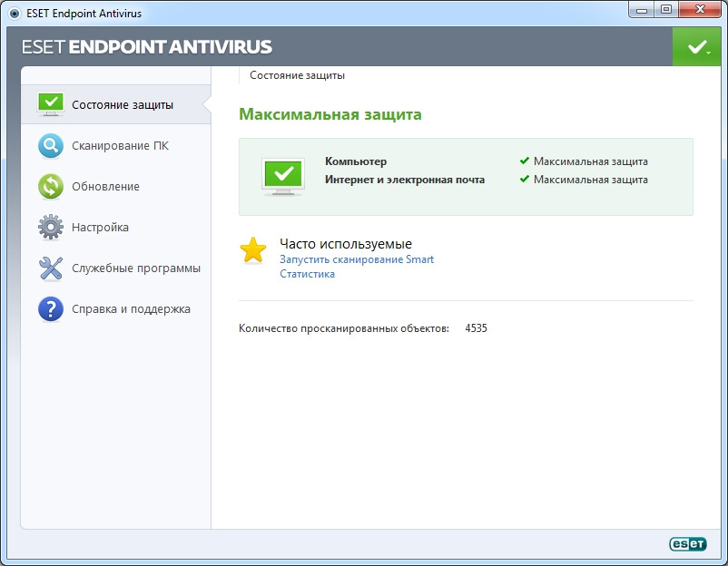Viewport: 728px width, 566px height.
Task: Select Служебные программы in the sidebar
Action: pyautogui.click(x=115, y=268)
